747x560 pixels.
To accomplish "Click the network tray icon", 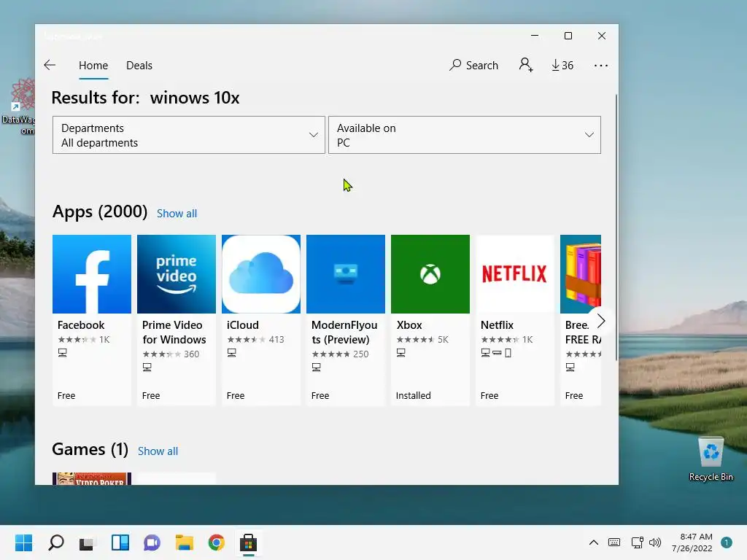I will (x=637, y=542).
